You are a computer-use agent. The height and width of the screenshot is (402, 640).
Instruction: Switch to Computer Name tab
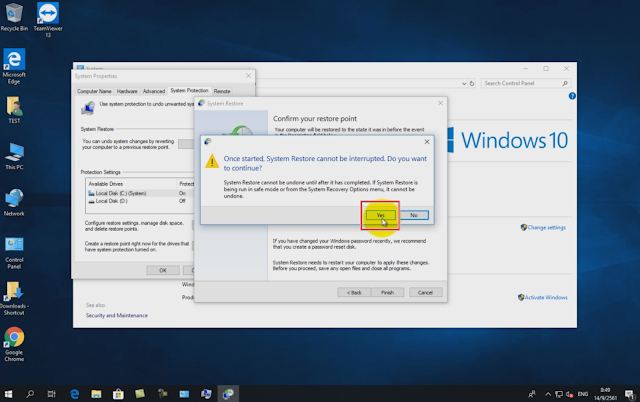point(94,91)
